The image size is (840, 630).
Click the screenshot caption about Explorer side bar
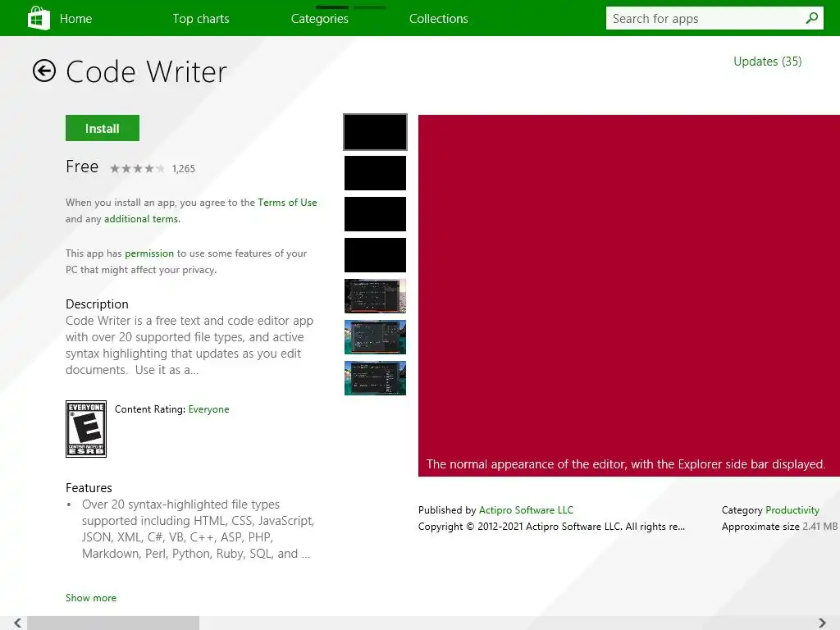pyautogui.click(x=625, y=464)
